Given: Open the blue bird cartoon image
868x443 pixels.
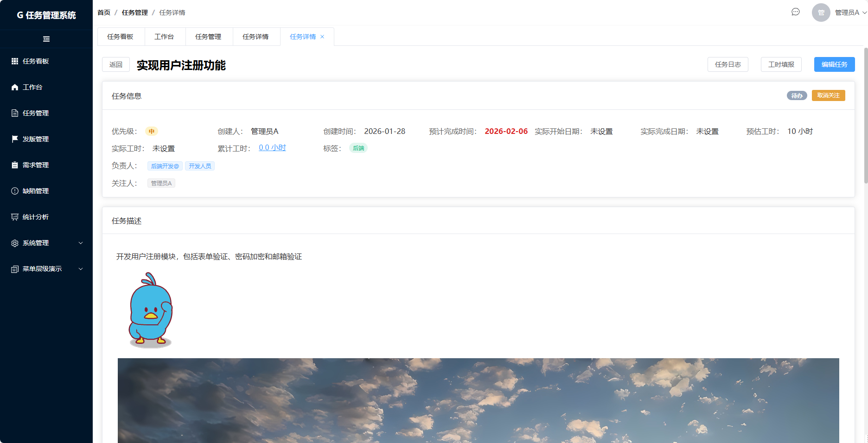Looking at the screenshot, I should (x=151, y=310).
